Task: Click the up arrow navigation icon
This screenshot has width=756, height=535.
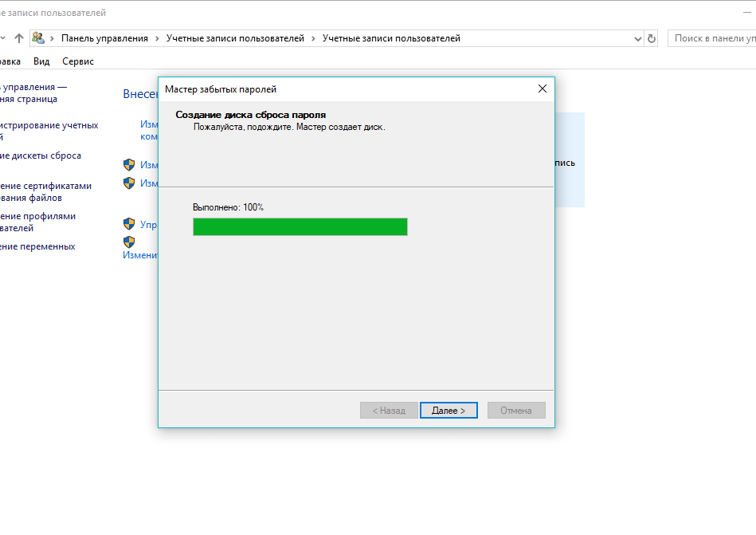Action: pyautogui.click(x=19, y=38)
